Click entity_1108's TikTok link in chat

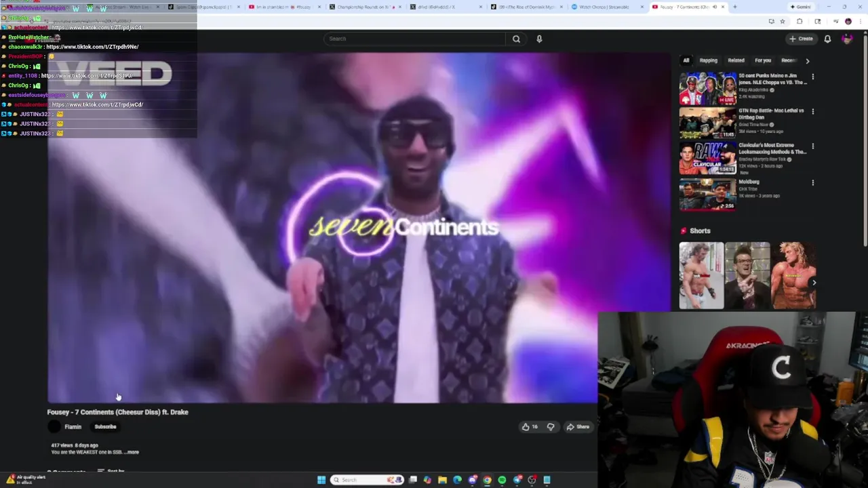point(86,76)
